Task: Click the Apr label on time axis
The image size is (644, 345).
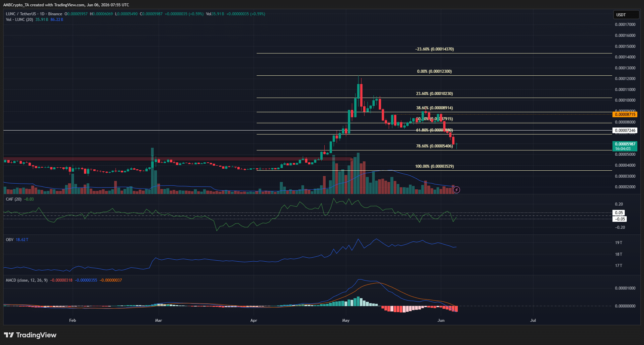Action: pos(254,320)
